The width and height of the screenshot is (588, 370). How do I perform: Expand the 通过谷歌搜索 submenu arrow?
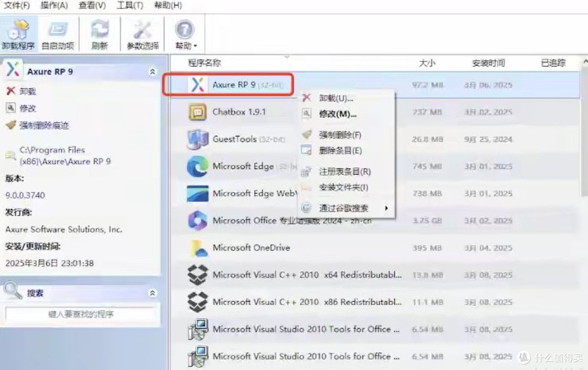pyautogui.click(x=386, y=208)
